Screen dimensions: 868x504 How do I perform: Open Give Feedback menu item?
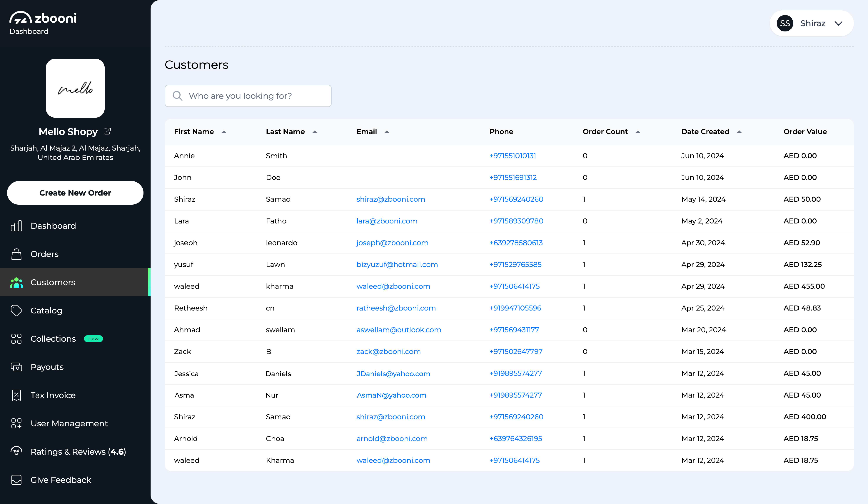coord(75,480)
